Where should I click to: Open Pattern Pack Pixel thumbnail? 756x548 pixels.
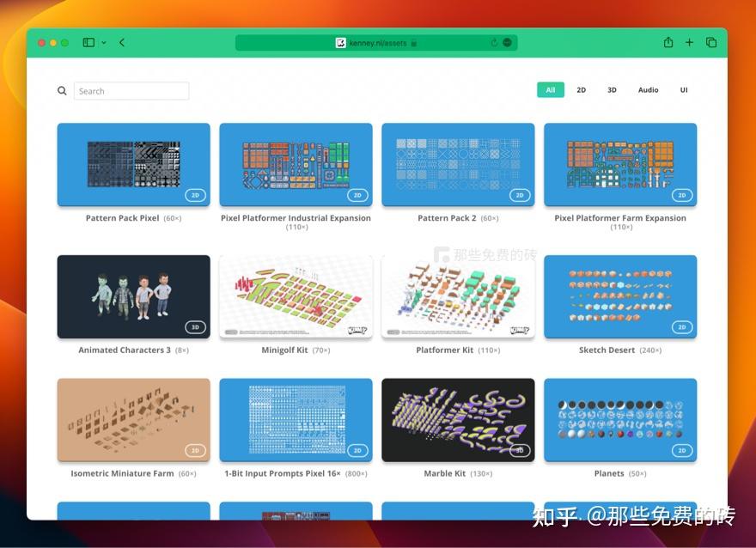133,164
